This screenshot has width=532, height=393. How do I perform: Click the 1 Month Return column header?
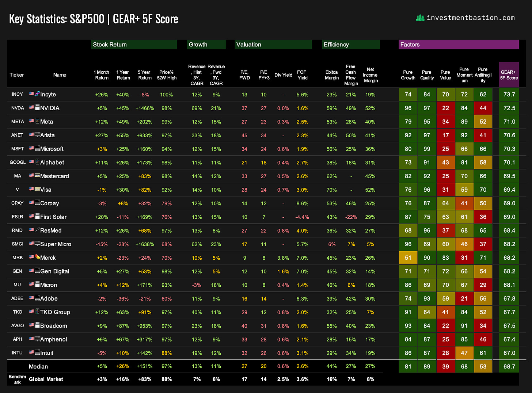tap(102, 75)
